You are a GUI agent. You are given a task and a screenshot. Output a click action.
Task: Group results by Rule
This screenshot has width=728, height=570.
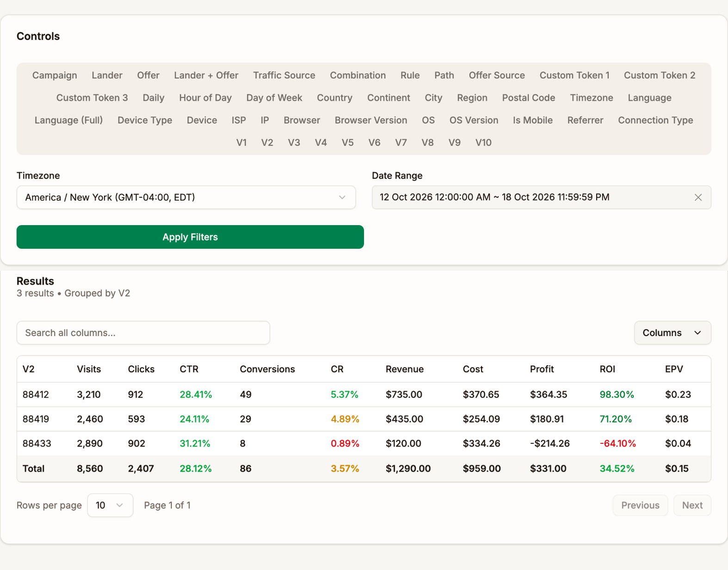pyautogui.click(x=410, y=75)
